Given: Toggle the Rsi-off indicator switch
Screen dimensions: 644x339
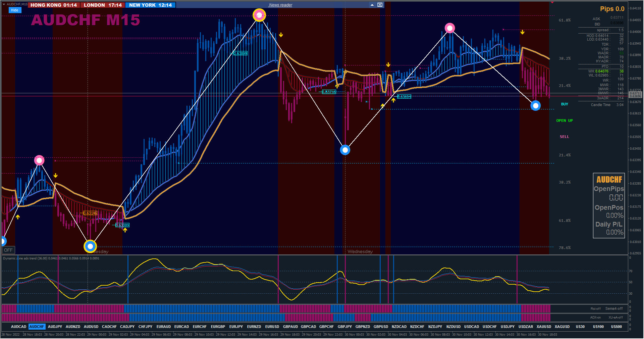Looking at the screenshot, I should [x=595, y=308].
